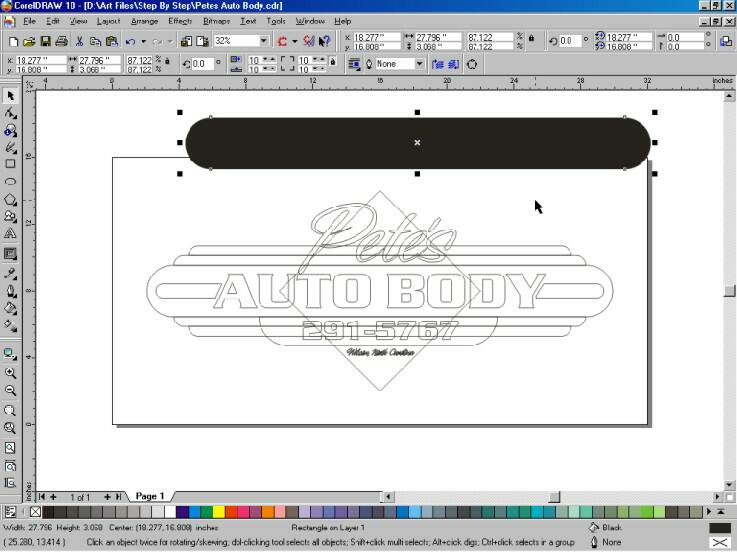Image resolution: width=737 pixels, height=552 pixels.
Task: Go to first page navigation button
Action: tap(42, 497)
